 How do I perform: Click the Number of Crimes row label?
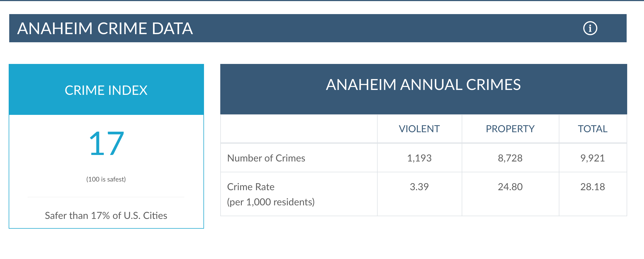pyautogui.click(x=266, y=158)
